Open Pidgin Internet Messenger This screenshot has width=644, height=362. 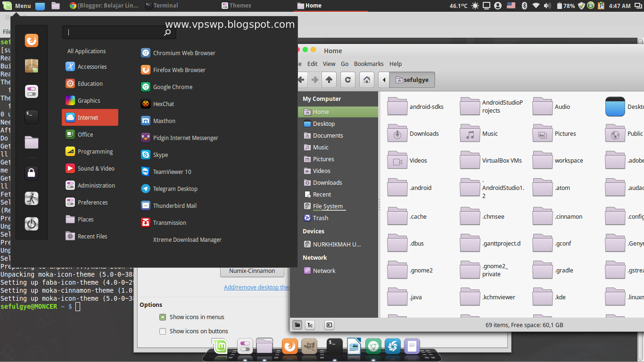pos(180,138)
